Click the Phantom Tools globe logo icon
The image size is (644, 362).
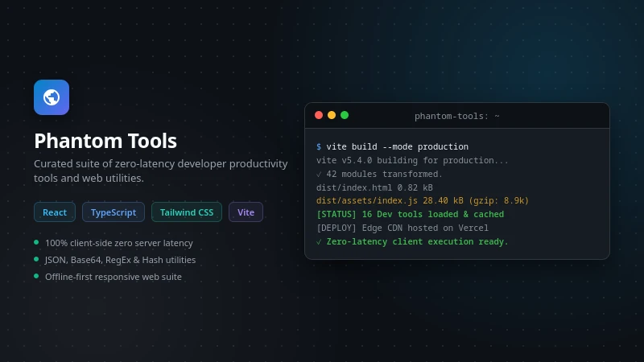click(x=52, y=97)
